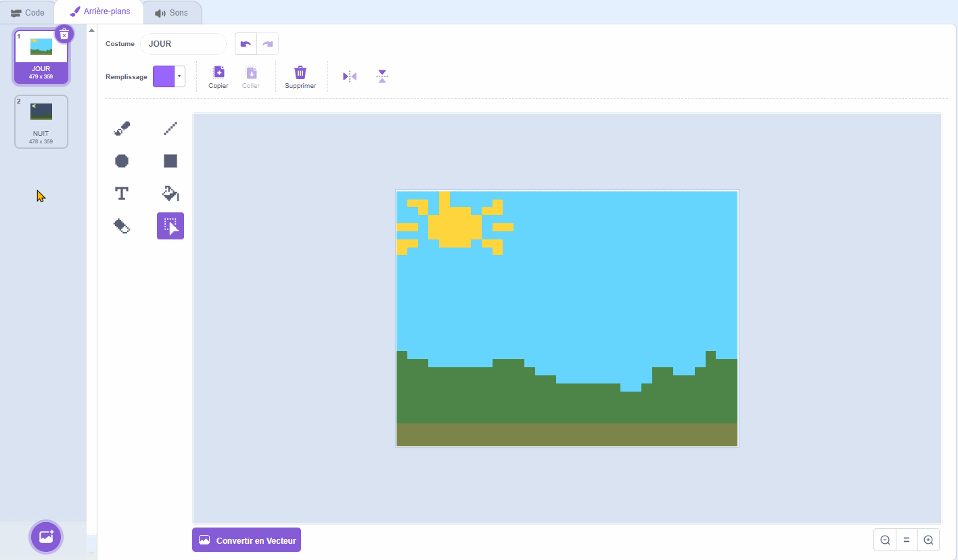
Task: Click the Undo arrow
Action: click(246, 43)
